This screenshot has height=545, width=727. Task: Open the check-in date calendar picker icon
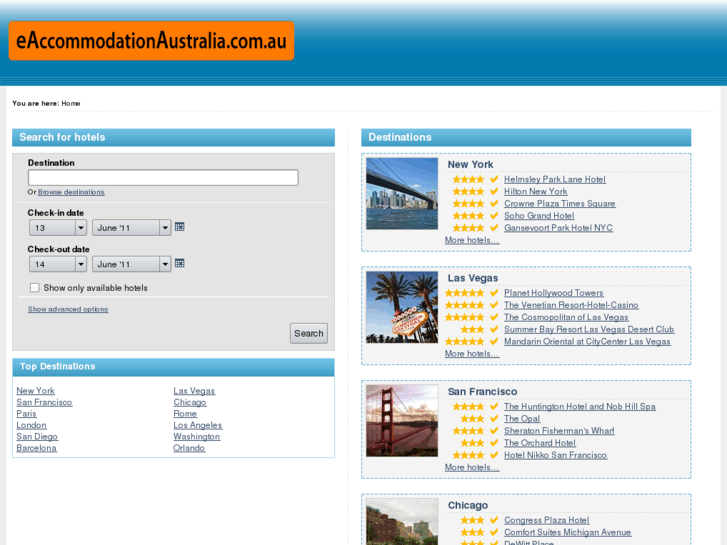pos(179,227)
